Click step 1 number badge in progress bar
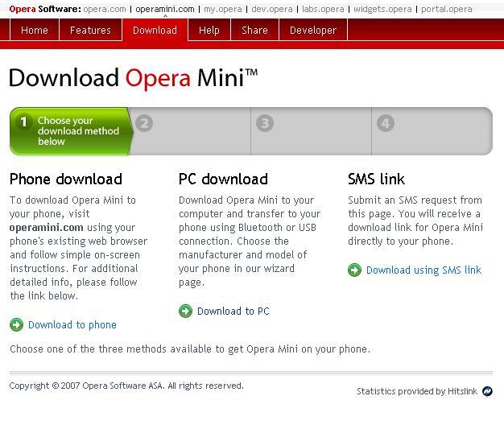504x429 pixels. 23,122
